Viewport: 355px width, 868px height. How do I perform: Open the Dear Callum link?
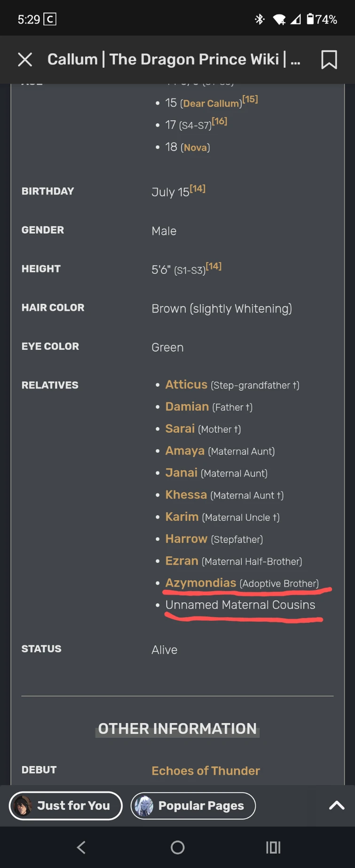(211, 103)
